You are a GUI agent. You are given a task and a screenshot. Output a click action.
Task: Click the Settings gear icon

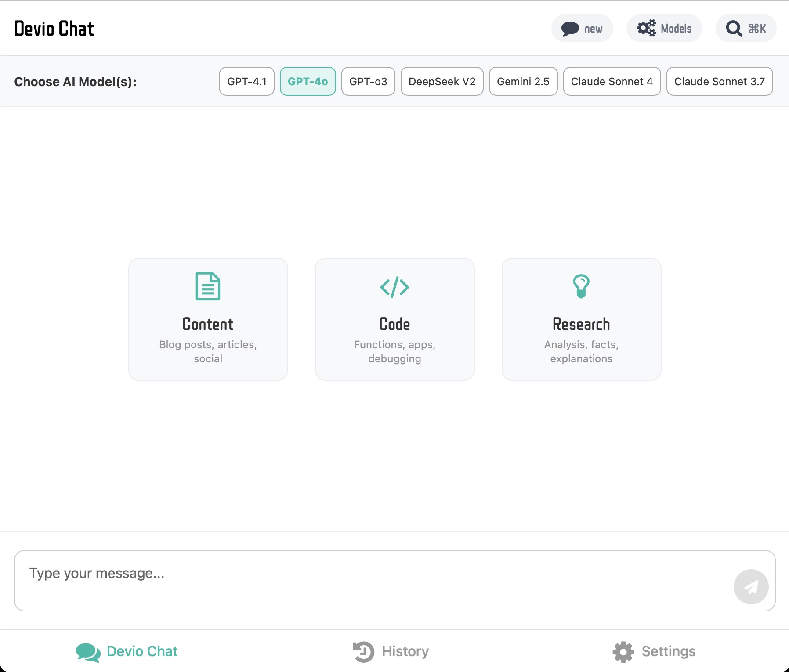tap(623, 651)
